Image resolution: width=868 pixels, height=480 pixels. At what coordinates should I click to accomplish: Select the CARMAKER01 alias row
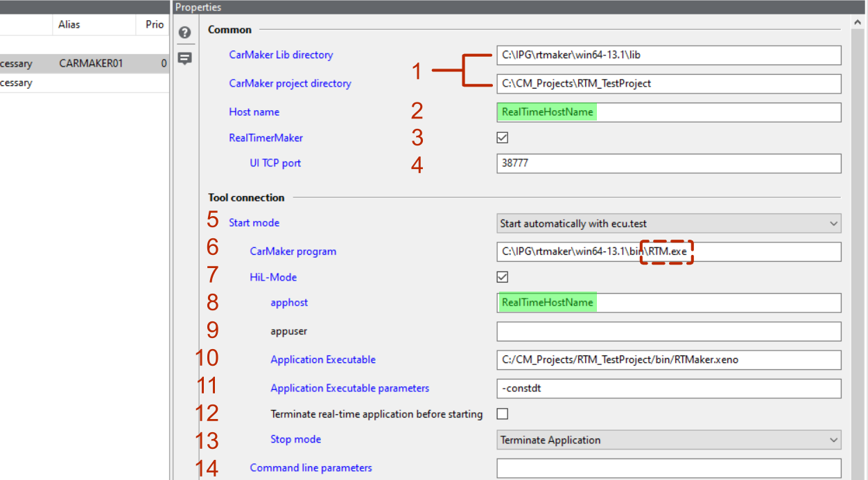click(85, 64)
